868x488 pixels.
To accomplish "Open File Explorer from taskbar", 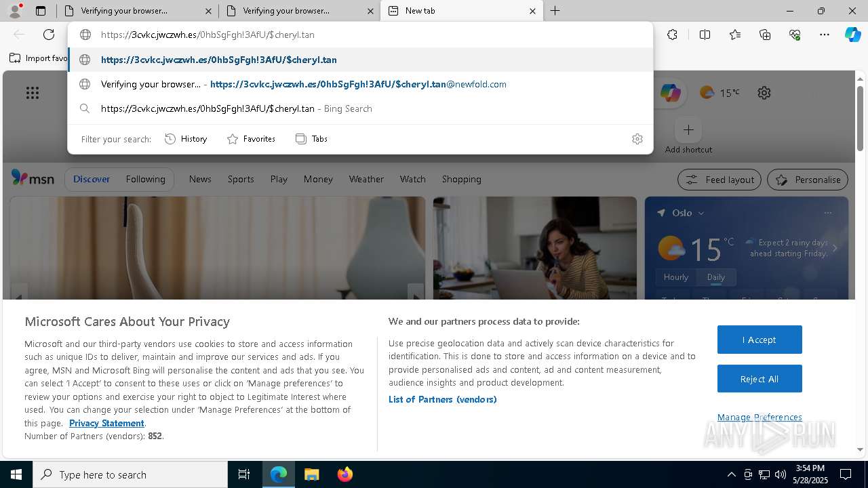I will 311,474.
